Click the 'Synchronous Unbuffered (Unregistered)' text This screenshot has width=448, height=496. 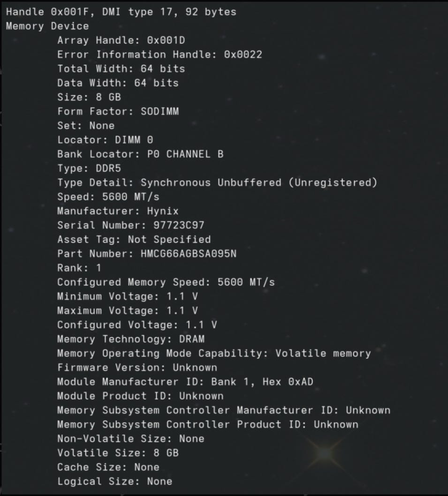(258, 182)
